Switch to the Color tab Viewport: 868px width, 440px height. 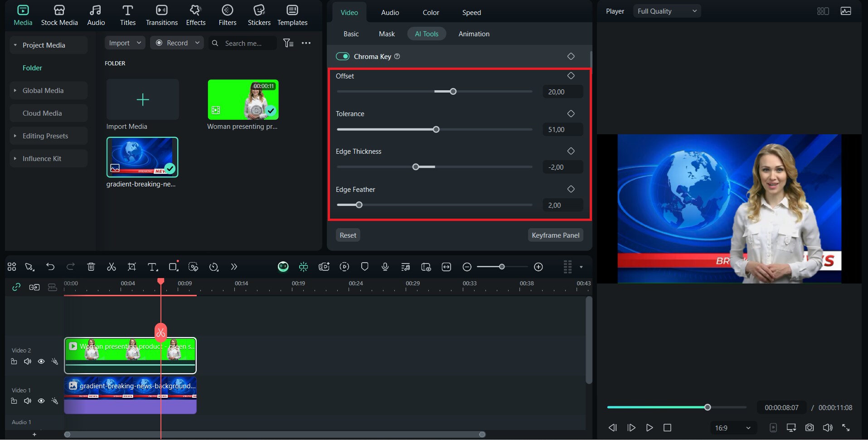(x=431, y=12)
